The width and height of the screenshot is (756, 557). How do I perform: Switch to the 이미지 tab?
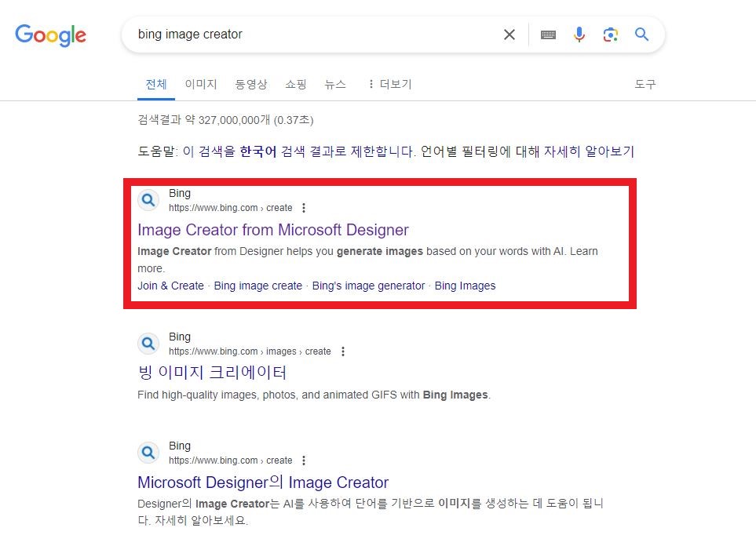click(201, 84)
